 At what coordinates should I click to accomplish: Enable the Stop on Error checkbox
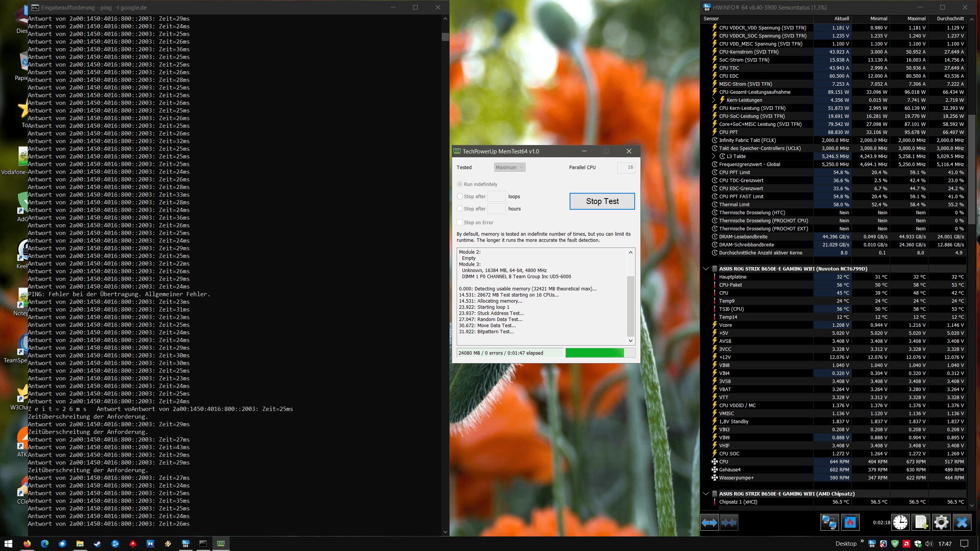coord(460,222)
